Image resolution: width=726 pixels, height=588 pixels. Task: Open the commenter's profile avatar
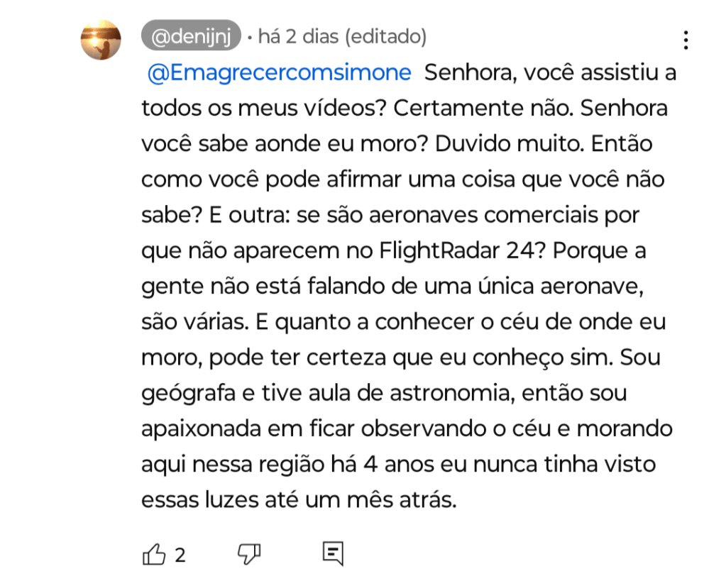[101, 40]
